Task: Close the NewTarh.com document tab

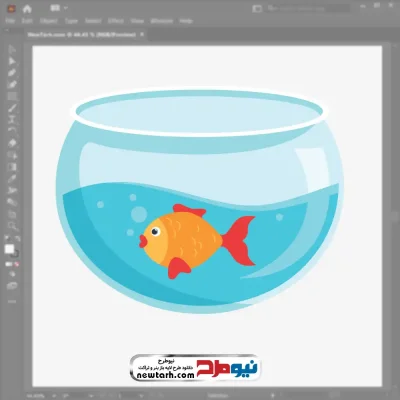Action: coord(142,34)
